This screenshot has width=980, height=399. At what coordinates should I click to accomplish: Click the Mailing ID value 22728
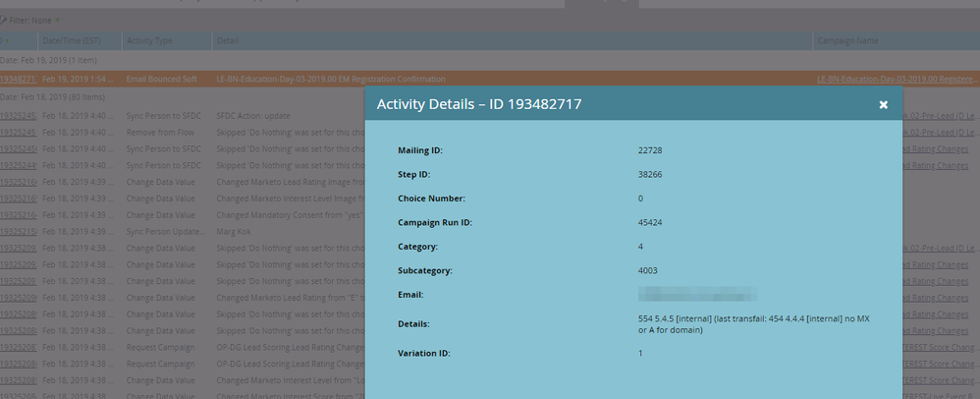point(650,150)
